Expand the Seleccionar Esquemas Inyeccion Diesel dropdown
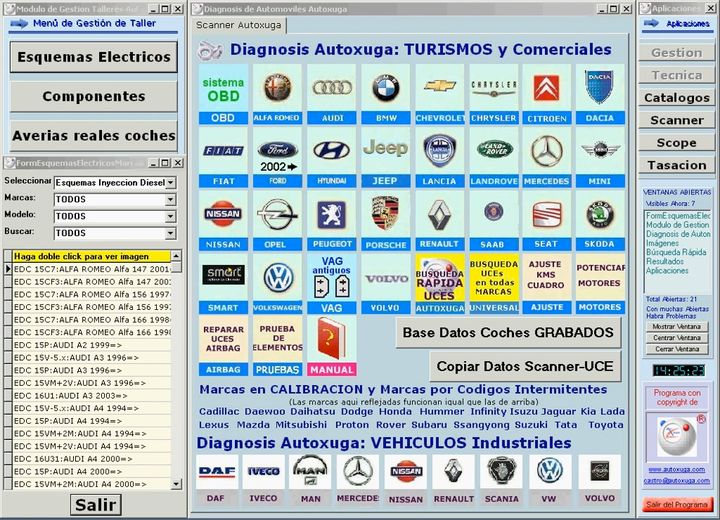Image resolution: width=720 pixels, height=520 pixels. [170, 182]
